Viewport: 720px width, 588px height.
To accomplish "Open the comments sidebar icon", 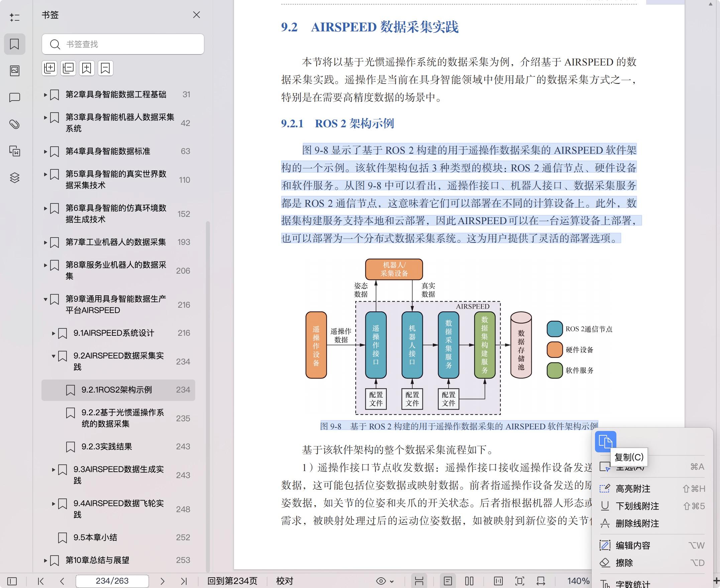I will (x=14, y=98).
